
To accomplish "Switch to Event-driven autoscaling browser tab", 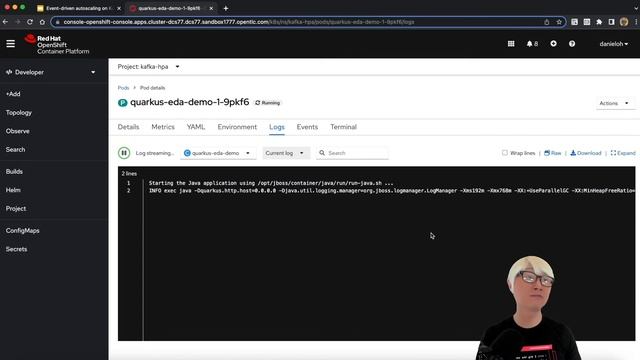I will click(x=78, y=8).
